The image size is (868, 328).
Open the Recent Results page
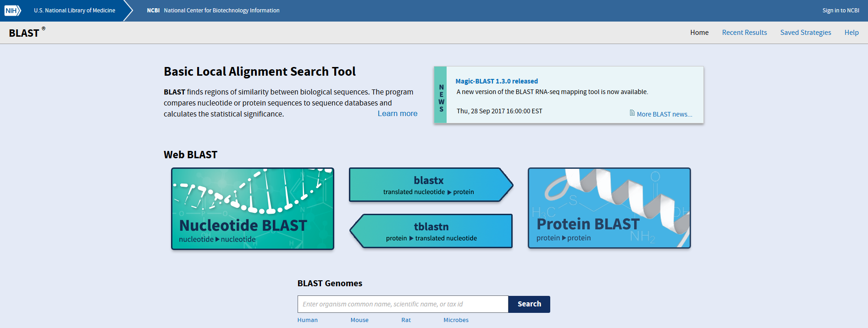[x=744, y=33]
